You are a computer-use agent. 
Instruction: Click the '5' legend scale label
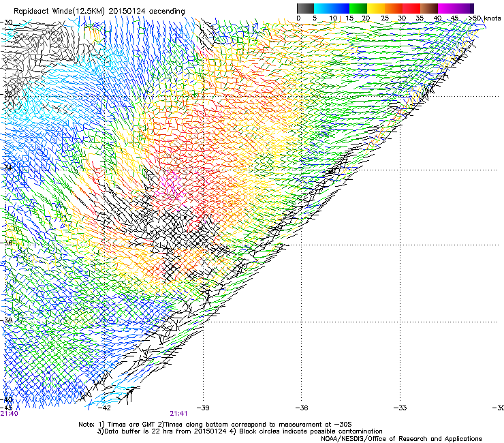(315, 18)
